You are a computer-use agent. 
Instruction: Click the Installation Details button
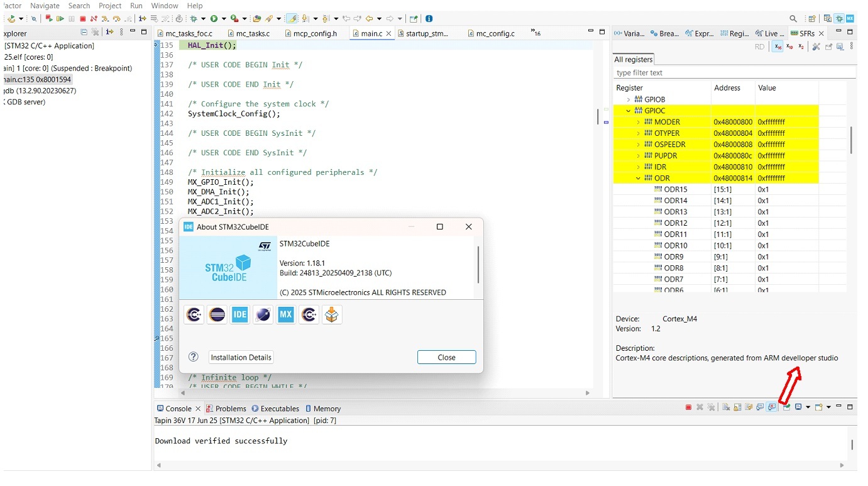pos(241,357)
